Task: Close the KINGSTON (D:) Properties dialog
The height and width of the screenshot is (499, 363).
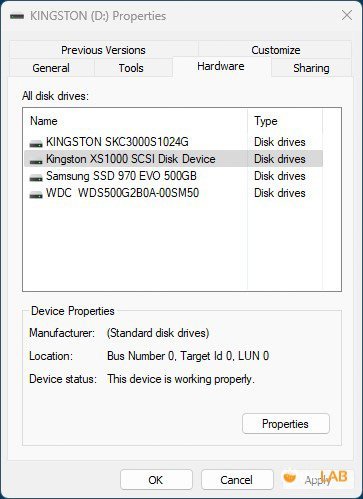Action: point(347,15)
